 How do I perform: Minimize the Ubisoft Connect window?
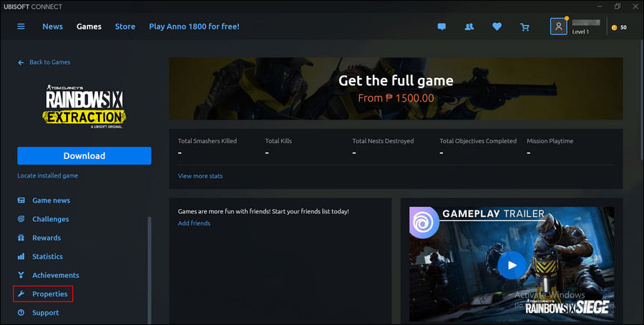pos(600,6)
